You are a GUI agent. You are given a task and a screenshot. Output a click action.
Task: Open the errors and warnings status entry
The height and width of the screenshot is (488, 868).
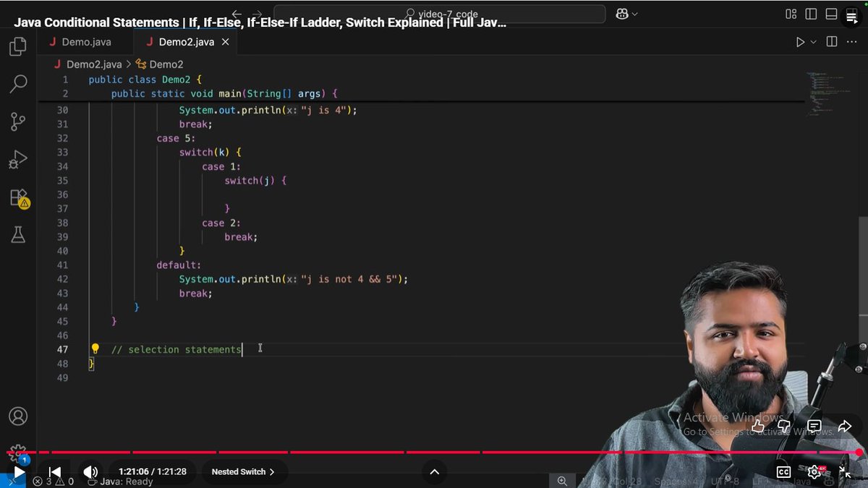[x=54, y=481]
